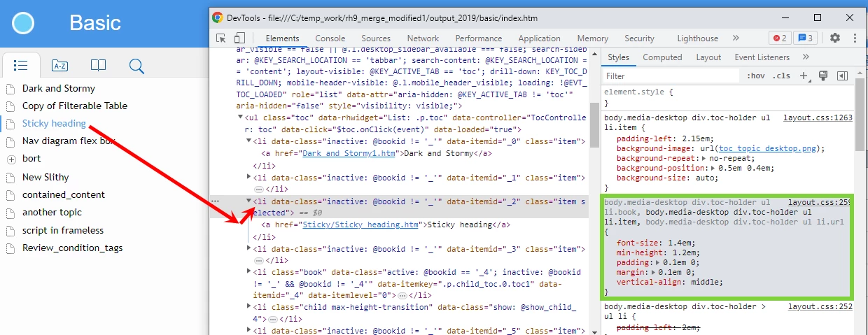Expand the li child max-height-transition node
The width and height of the screenshot is (868, 335).
[x=249, y=306]
